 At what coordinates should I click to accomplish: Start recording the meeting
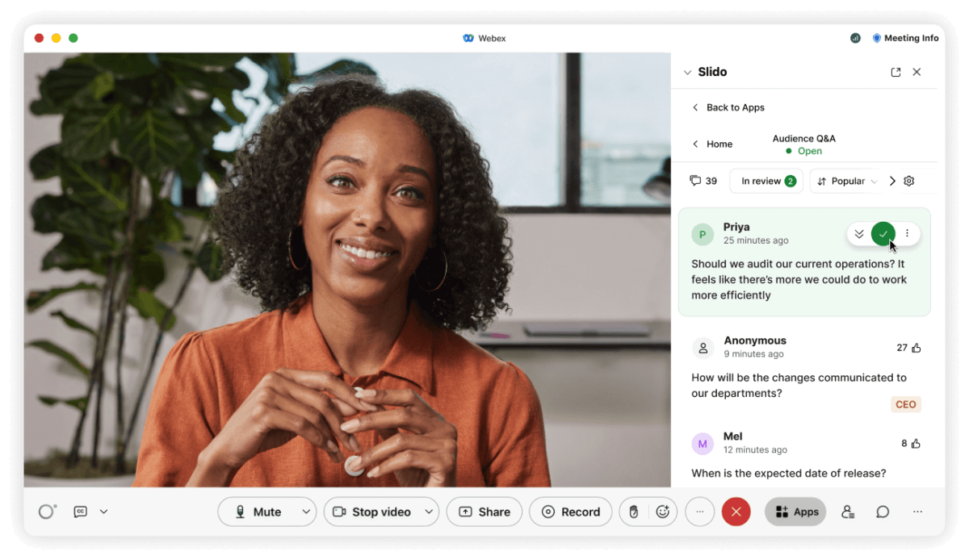point(571,512)
